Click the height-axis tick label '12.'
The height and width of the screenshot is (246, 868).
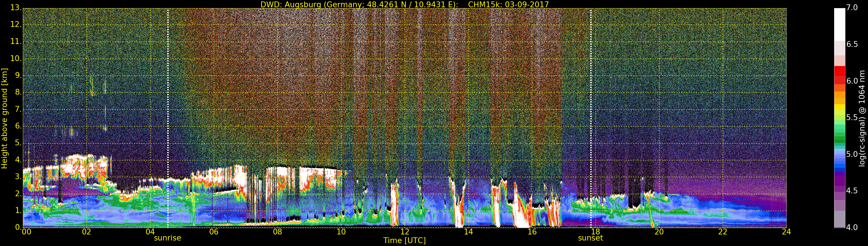16,24
